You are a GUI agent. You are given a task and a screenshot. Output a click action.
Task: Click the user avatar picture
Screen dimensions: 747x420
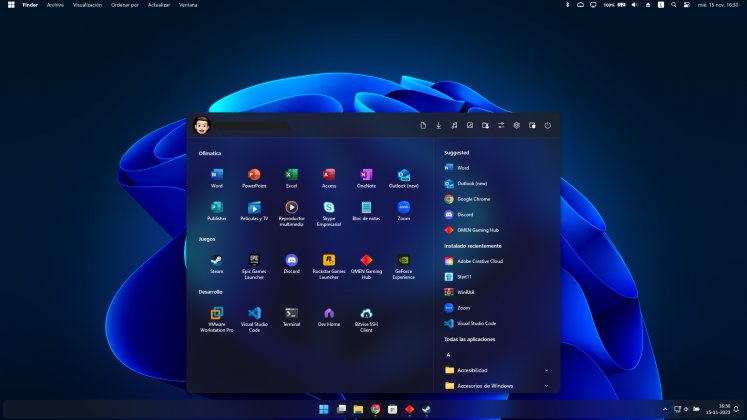click(x=202, y=125)
